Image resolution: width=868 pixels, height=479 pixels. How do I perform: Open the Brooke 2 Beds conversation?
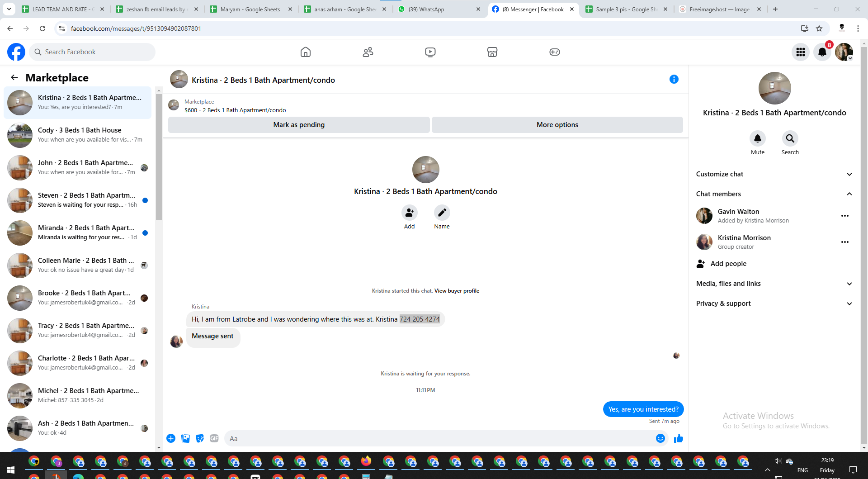pos(77,298)
